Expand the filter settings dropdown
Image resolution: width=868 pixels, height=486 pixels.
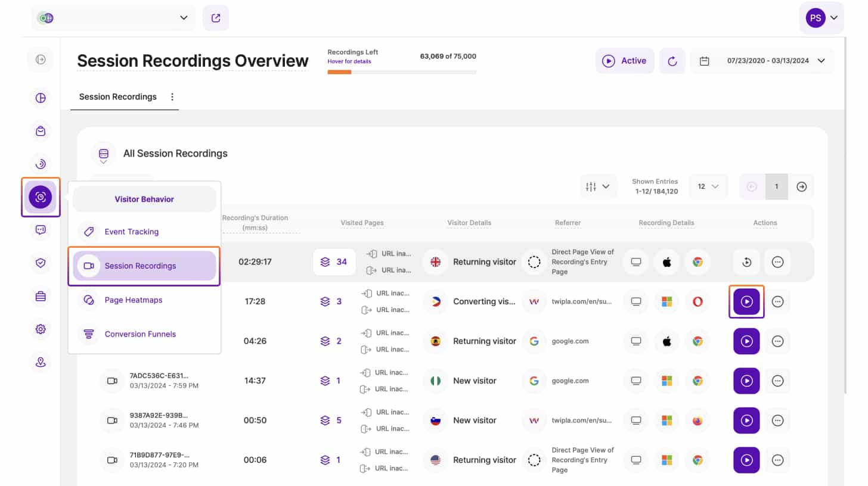click(598, 186)
